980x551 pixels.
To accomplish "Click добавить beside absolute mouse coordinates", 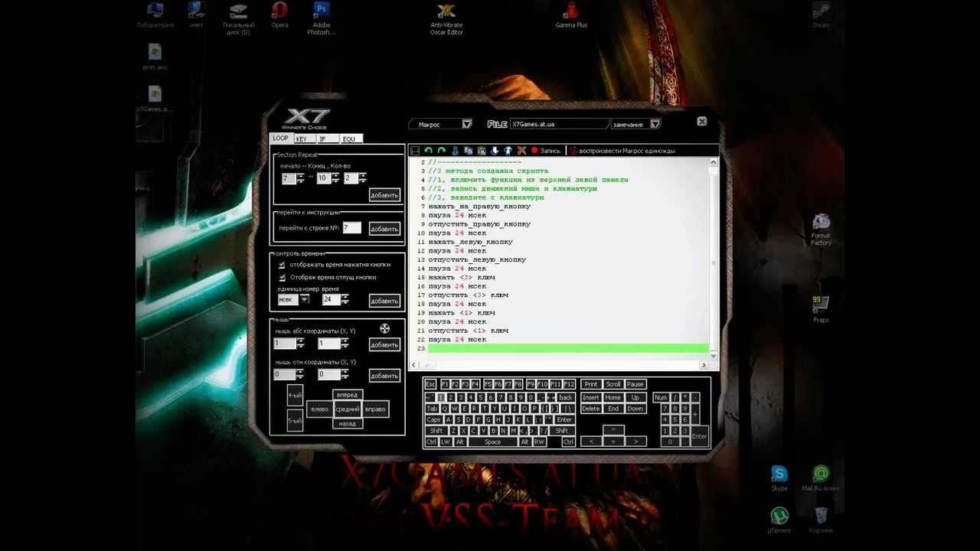I will (384, 345).
